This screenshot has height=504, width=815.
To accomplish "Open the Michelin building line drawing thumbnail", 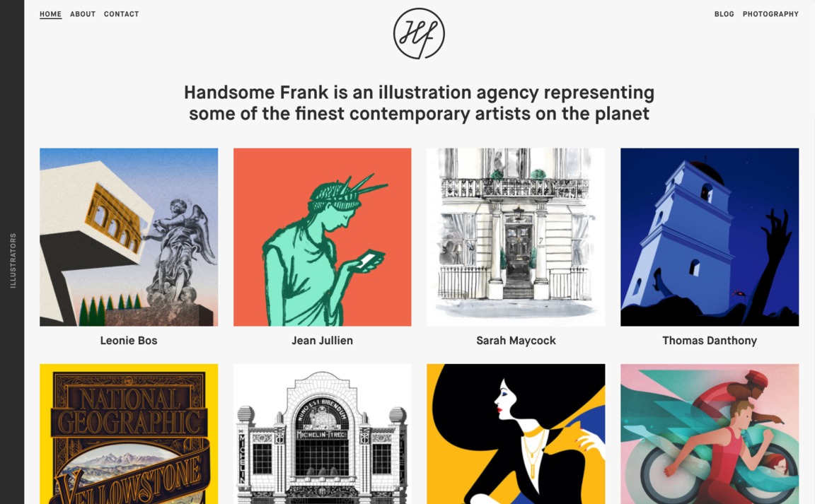I will pyautogui.click(x=323, y=434).
